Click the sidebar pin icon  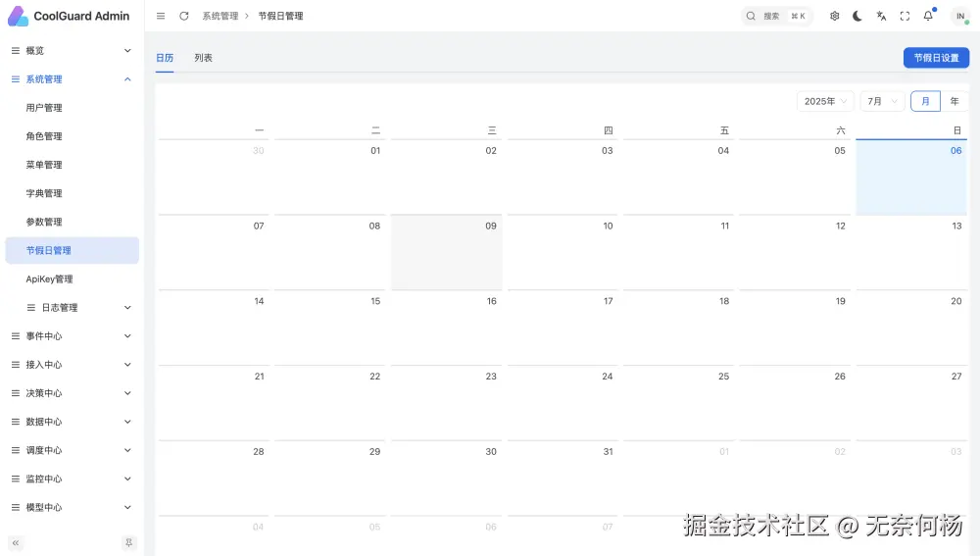point(128,543)
